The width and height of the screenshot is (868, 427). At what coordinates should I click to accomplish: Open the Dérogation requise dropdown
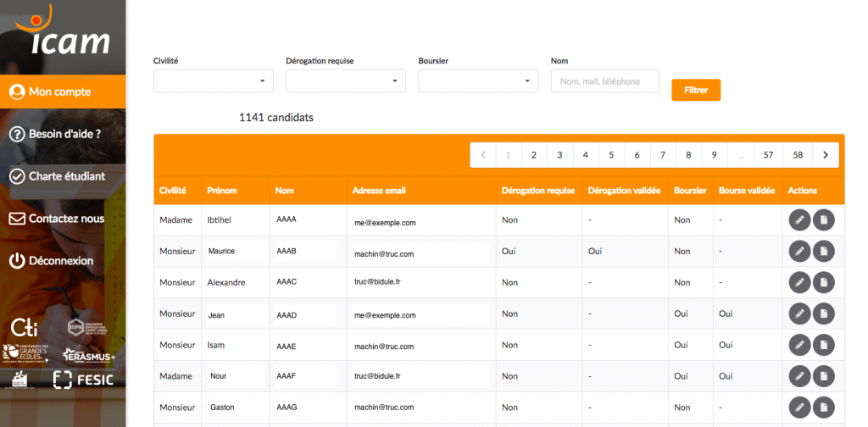(346, 81)
